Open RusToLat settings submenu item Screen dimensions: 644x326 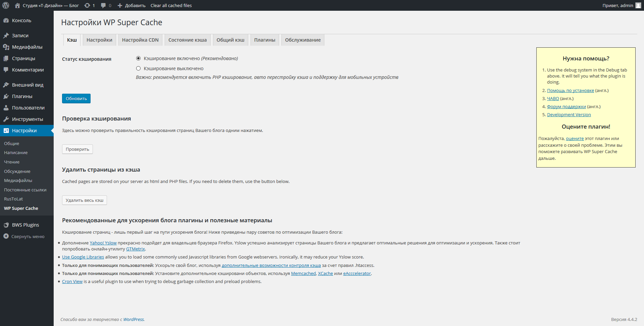[13, 199]
